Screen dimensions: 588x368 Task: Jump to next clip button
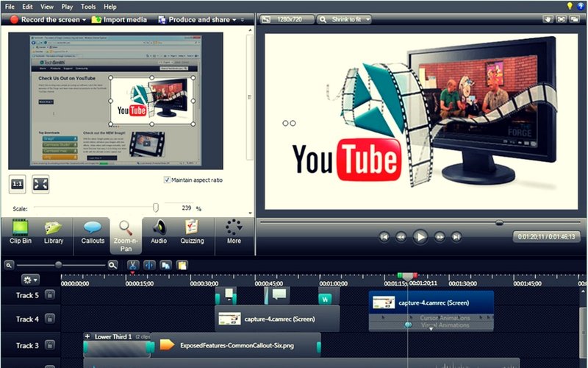click(456, 237)
